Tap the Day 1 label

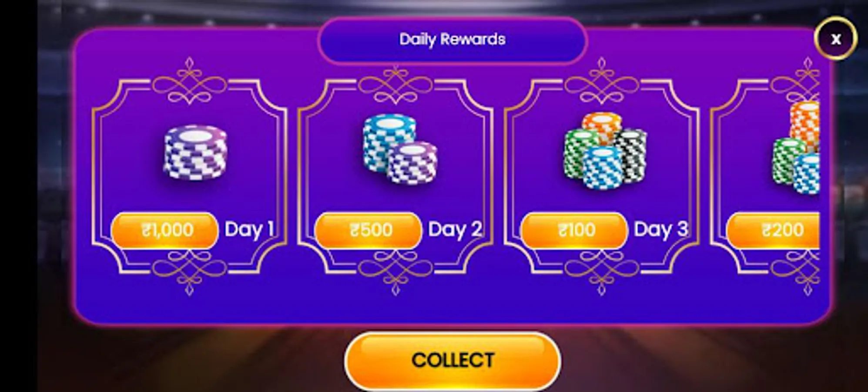[x=249, y=230]
